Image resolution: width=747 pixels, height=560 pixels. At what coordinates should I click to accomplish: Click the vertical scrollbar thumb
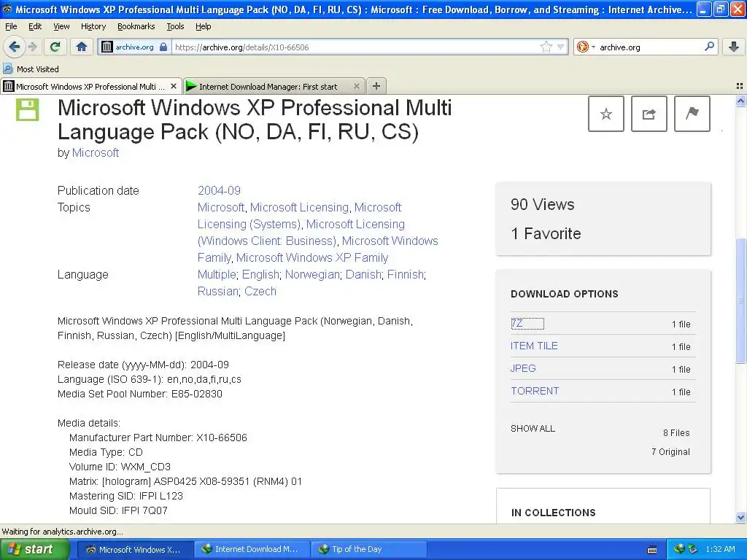point(740,300)
